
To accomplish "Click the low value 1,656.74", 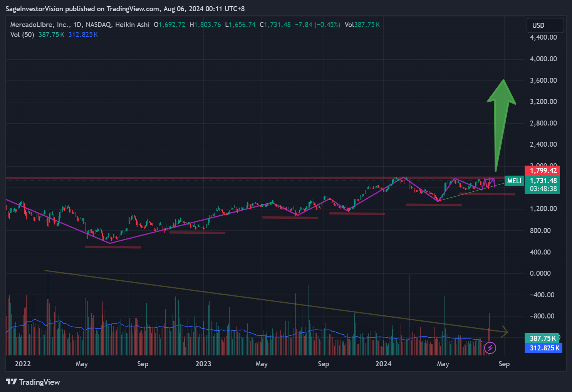I will coord(242,25).
